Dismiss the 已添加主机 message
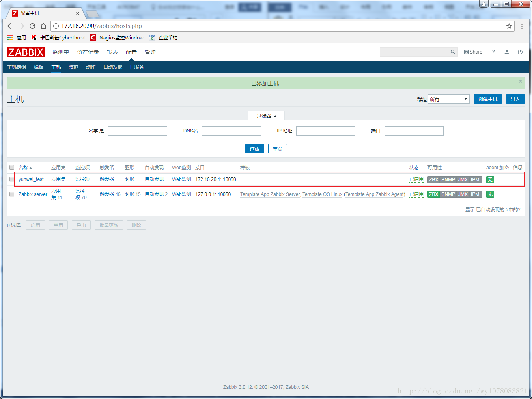 click(x=521, y=81)
